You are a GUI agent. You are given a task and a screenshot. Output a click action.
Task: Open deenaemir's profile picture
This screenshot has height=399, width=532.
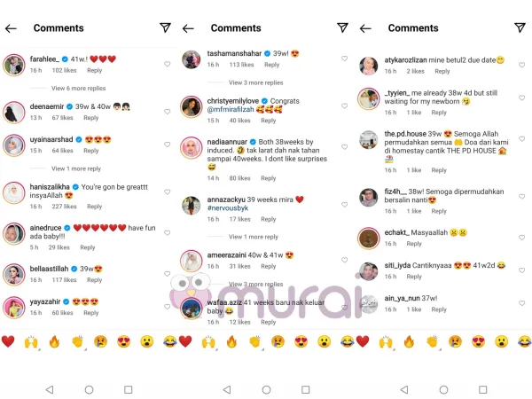(14, 113)
